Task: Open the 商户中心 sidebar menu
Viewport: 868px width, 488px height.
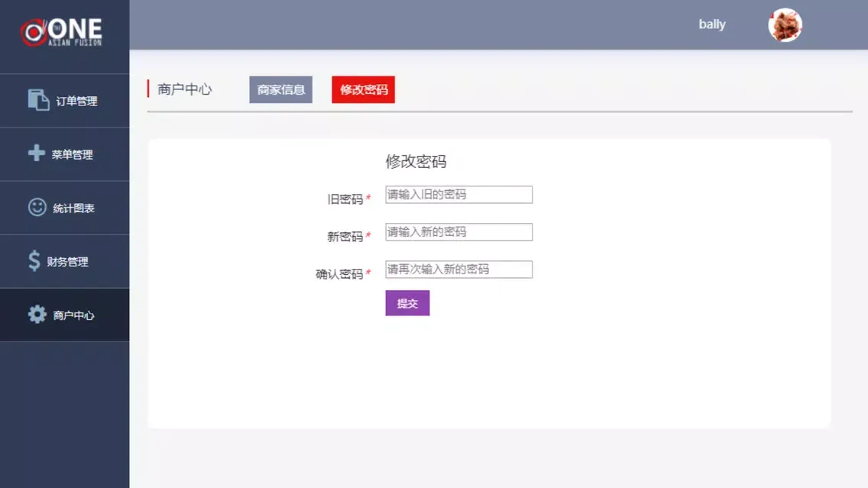Action: pyautogui.click(x=65, y=315)
